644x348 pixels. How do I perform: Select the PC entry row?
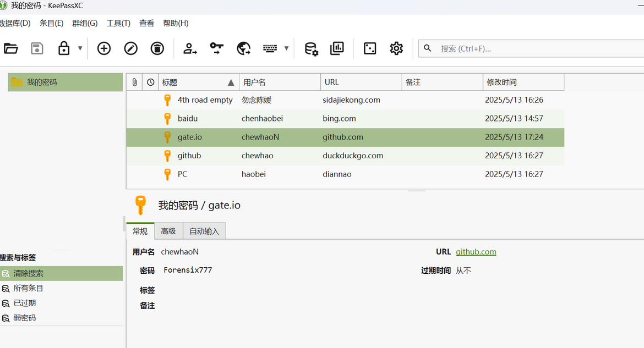click(x=345, y=174)
